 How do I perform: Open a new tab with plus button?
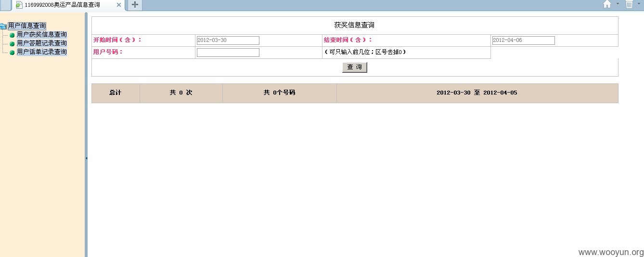(x=135, y=5)
